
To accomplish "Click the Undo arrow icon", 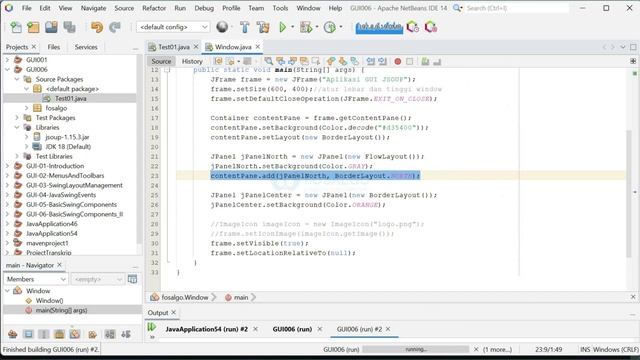I will 97,27.
